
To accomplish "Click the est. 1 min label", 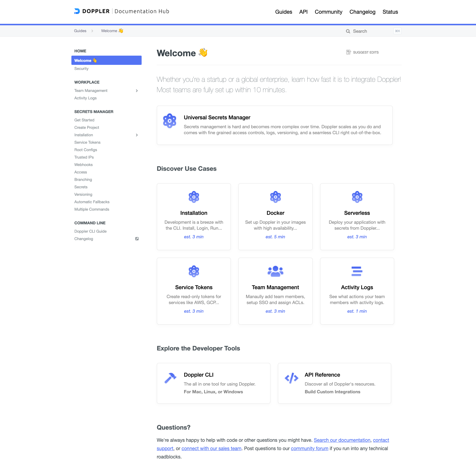I will click(x=357, y=311).
